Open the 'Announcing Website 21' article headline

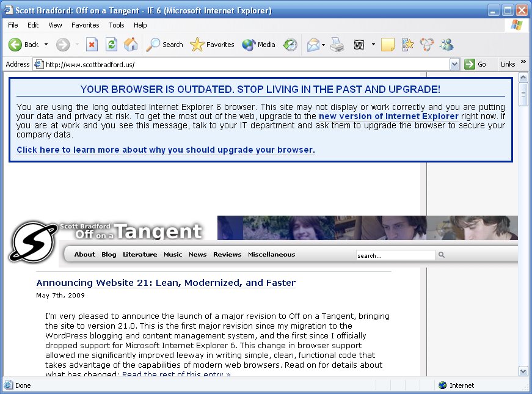(x=166, y=283)
